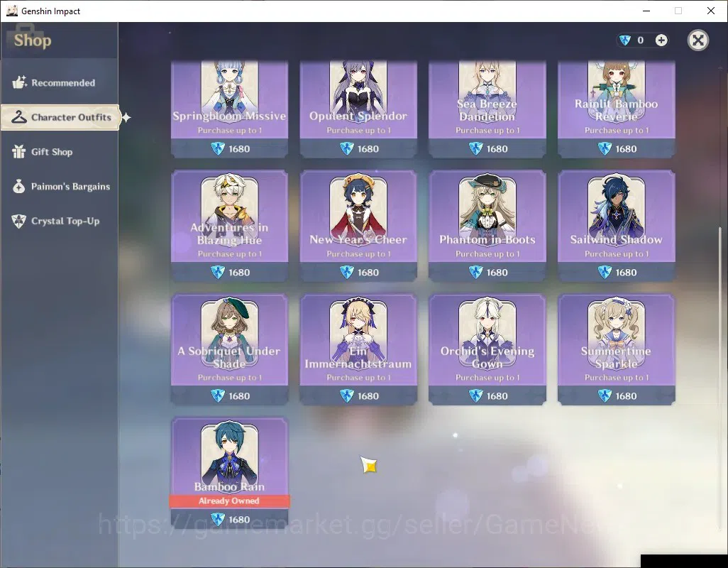Select the Opulent Splendor outfit card
Screen dimensions: 728x568
358,109
